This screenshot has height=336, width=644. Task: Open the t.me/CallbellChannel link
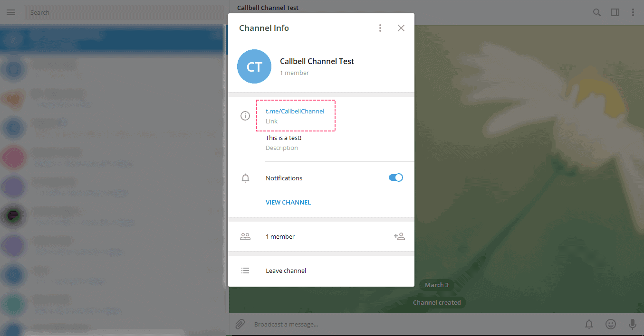click(295, 111)
